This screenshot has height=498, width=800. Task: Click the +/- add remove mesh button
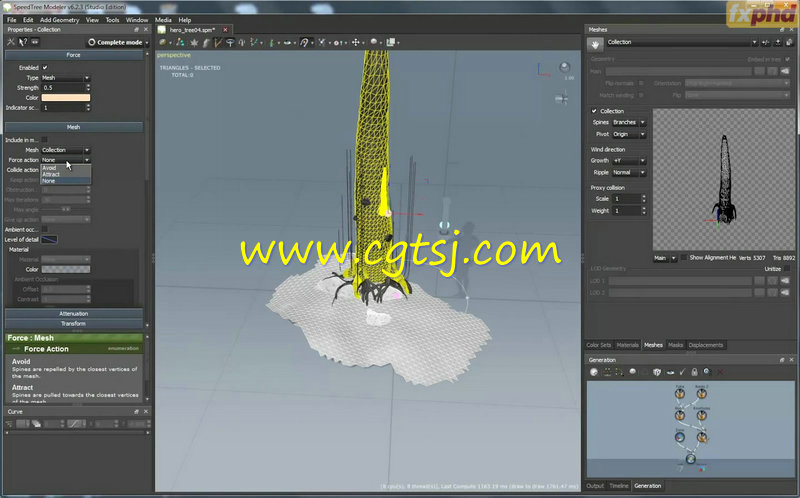click(766, 42)
